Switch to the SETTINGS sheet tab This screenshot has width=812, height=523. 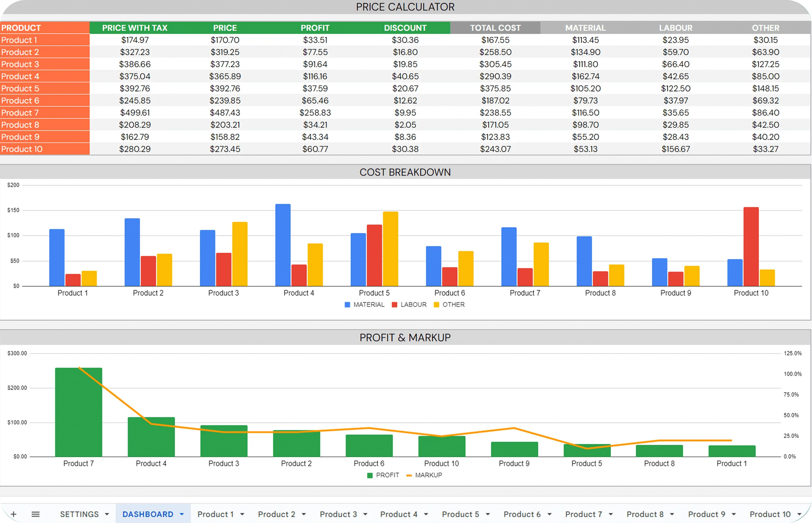[79, 514]
